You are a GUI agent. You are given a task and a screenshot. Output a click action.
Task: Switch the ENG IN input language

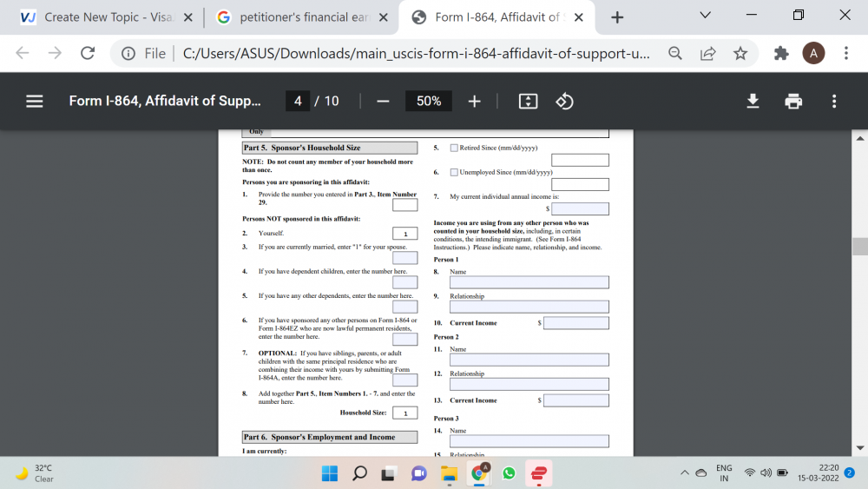tap(724, 473)
